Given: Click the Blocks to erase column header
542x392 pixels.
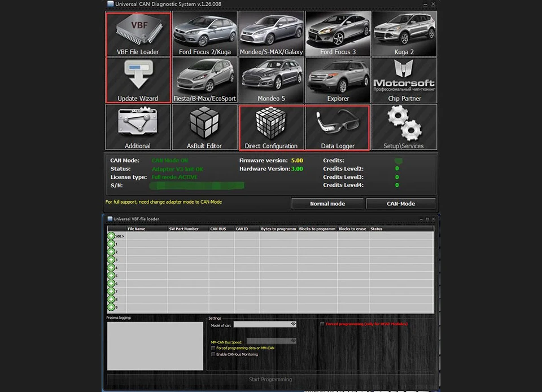Looking at the screenshot, I should [x=353, y=228].
